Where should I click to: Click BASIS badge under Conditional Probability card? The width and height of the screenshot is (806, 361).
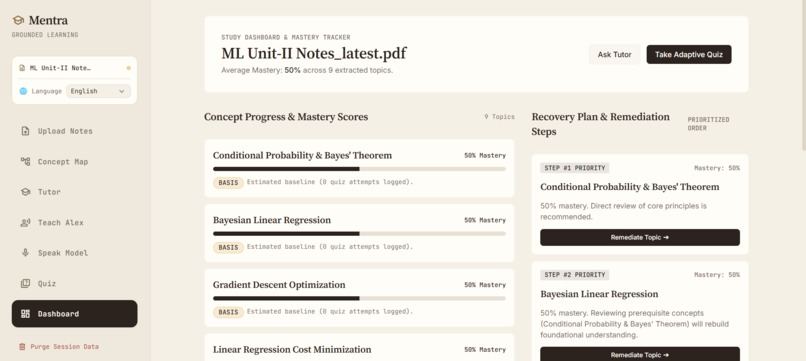point(228,183)
